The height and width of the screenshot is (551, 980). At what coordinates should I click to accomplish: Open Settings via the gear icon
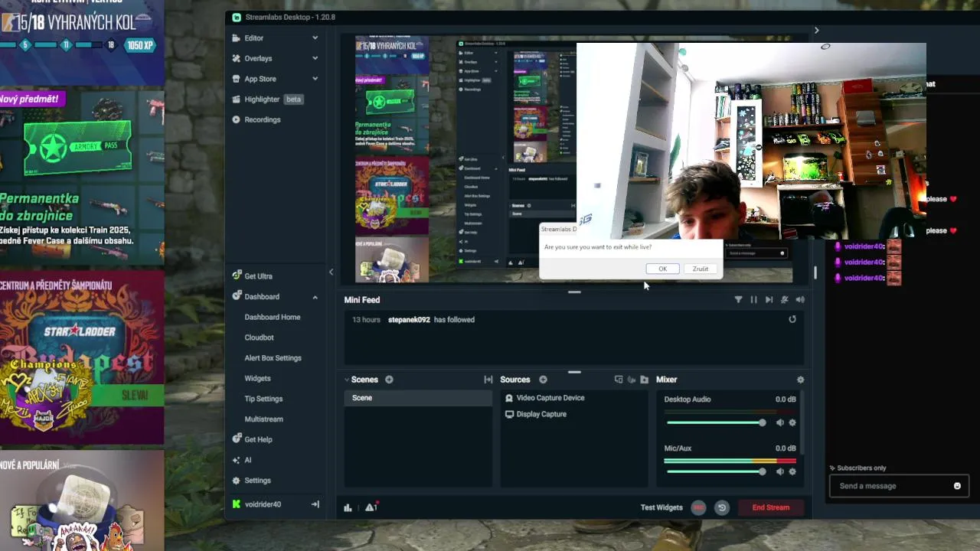[237, 481]
